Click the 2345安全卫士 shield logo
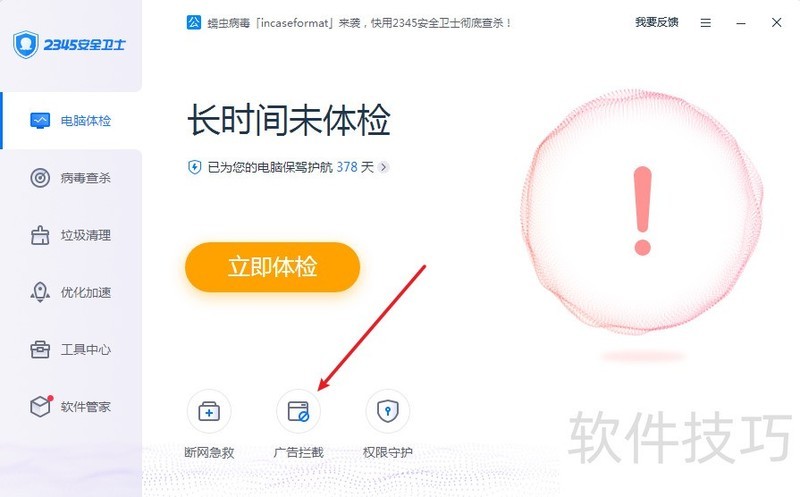 coord(26,44)
